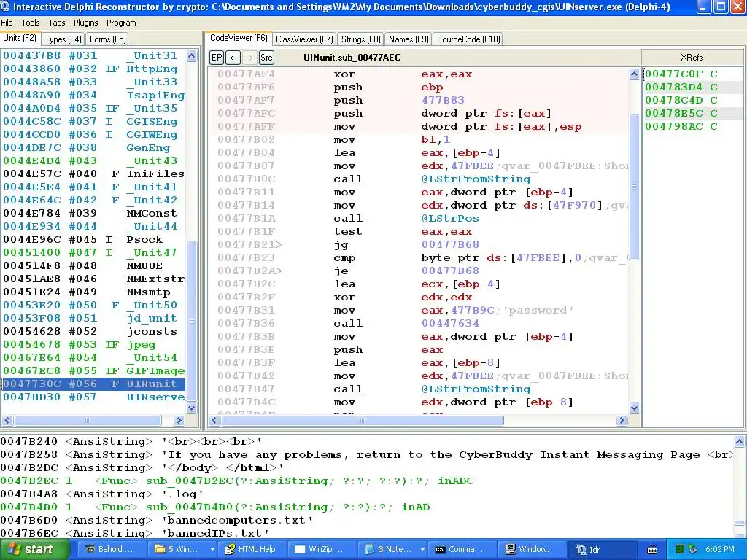Click the EP entry point button
Image resolution: width=747 pixels, height=560 pixels.
click(x=216, y=58)
